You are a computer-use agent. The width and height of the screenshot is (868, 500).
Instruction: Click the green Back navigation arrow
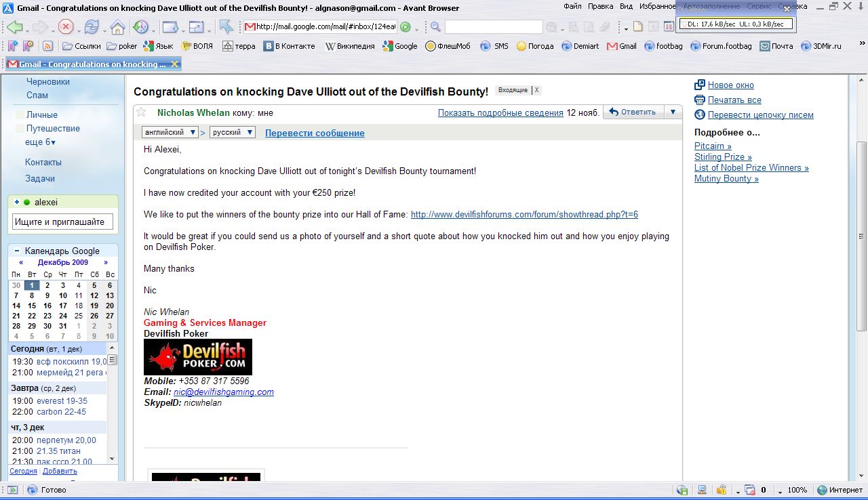pyautogui.click(x=14, y=27)
